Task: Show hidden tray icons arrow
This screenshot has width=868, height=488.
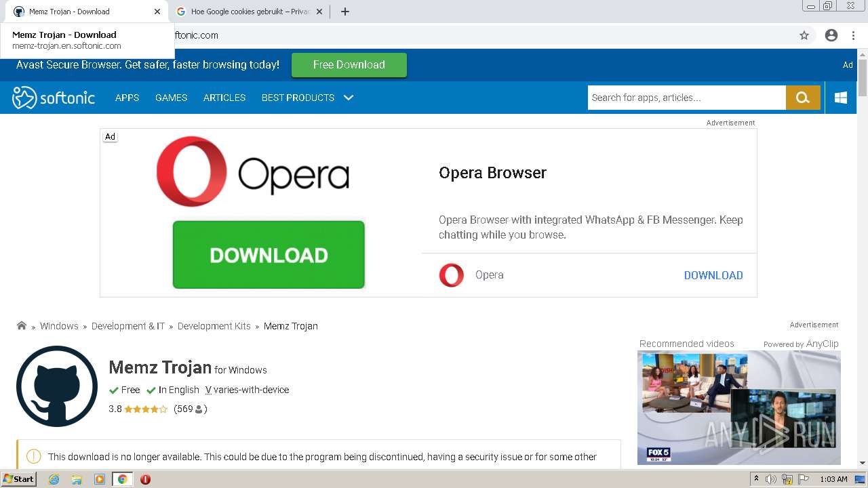Action: (x=756, y=479)
